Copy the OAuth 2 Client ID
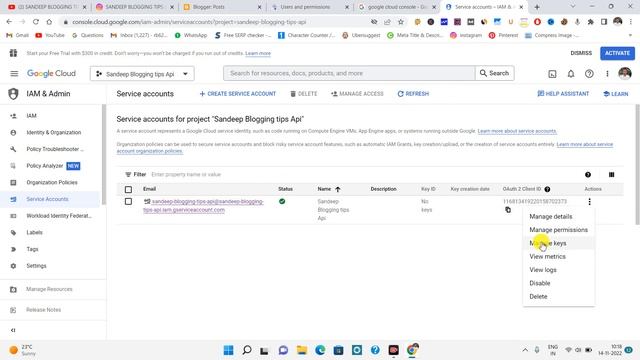 pos(508,210)
